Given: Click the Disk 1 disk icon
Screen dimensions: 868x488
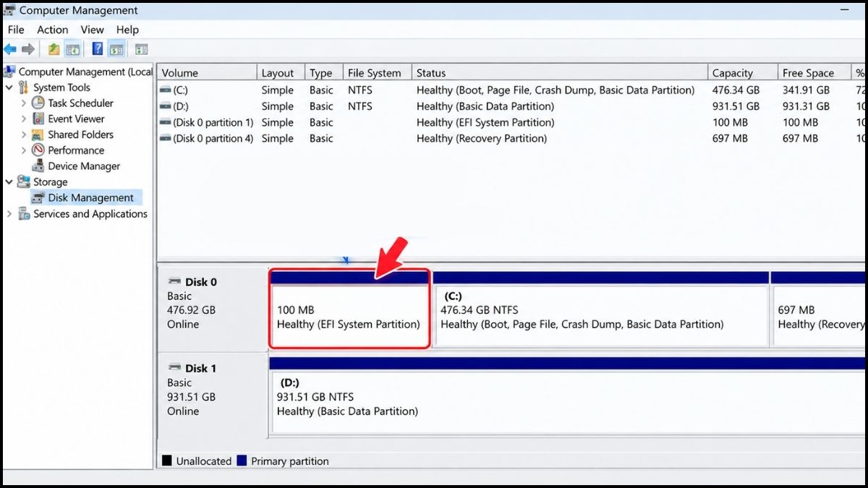Looking at the screenshot, I should [x=174, y=368].
